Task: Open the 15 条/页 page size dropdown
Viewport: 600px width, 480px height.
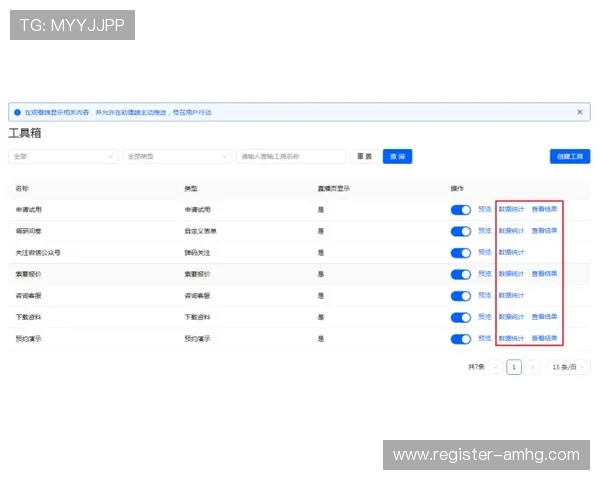Action: pos(568,367)
